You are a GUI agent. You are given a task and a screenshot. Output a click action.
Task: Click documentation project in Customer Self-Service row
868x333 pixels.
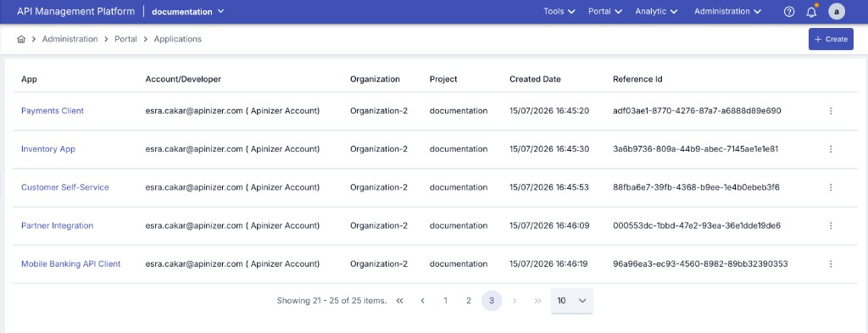[459, 187]
